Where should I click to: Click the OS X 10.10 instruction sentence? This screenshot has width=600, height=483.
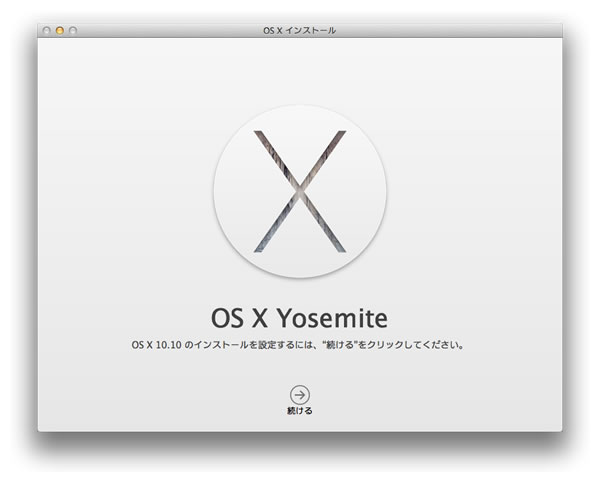(x=298, y=345)
